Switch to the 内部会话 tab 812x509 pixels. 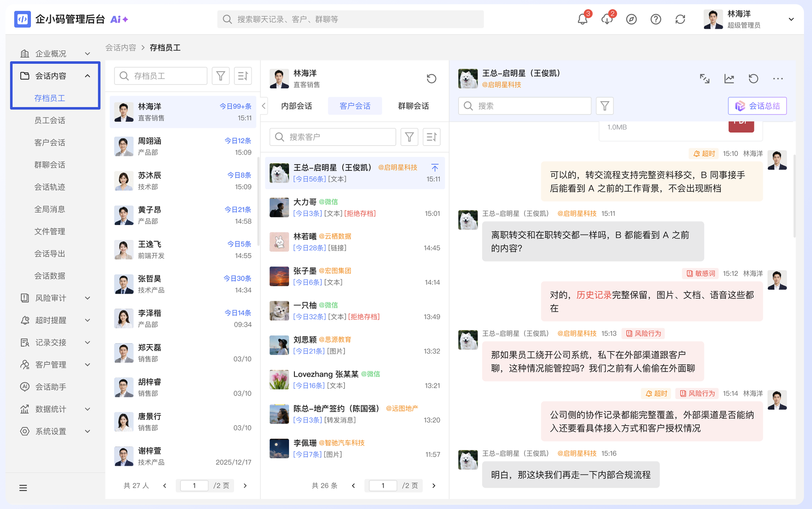[296, 106]
